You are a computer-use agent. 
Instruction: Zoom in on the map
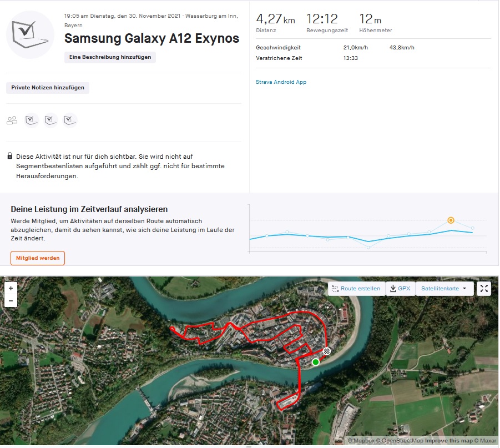pos(11,289)
